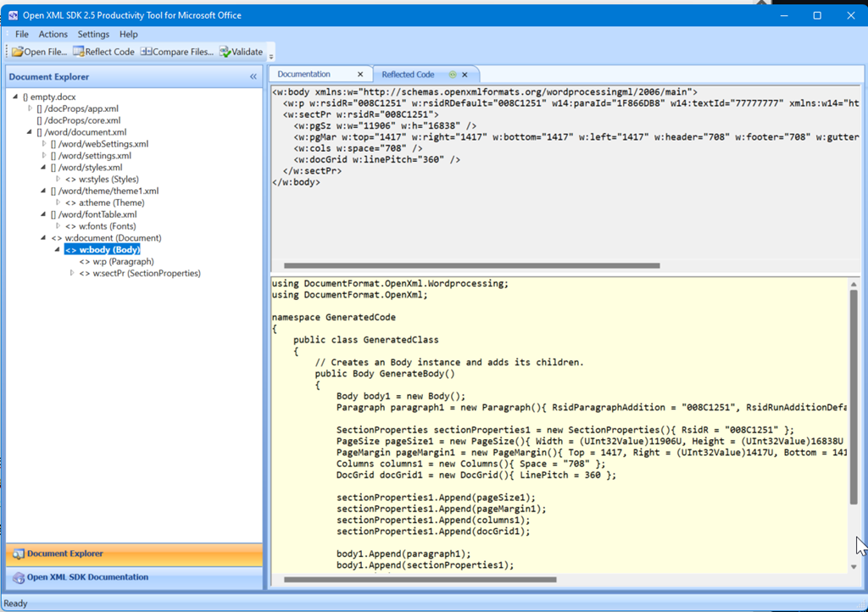The image size is (868, 612).
Task: Collapse the Document Explorer panel with chevrons
Action: pyautogui.click(x=253, y=77)
